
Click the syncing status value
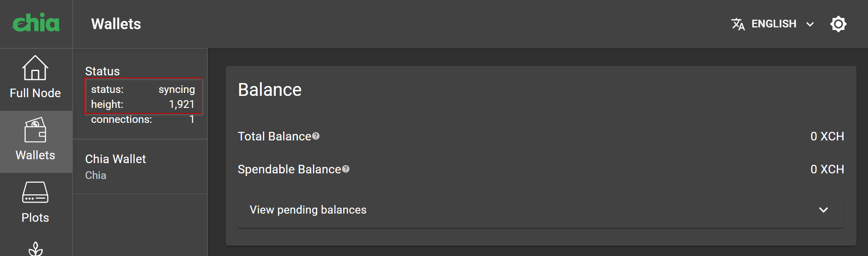[177, 89]
